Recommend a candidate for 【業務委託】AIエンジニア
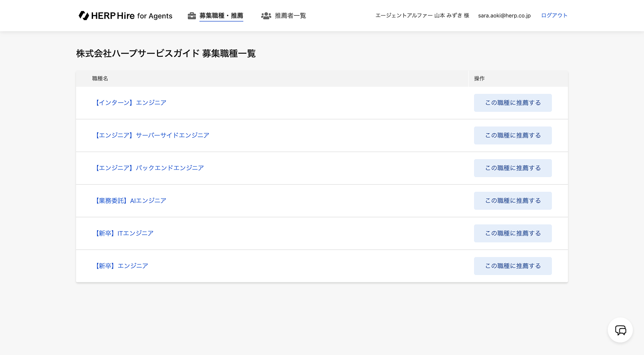 click(513, 201)
